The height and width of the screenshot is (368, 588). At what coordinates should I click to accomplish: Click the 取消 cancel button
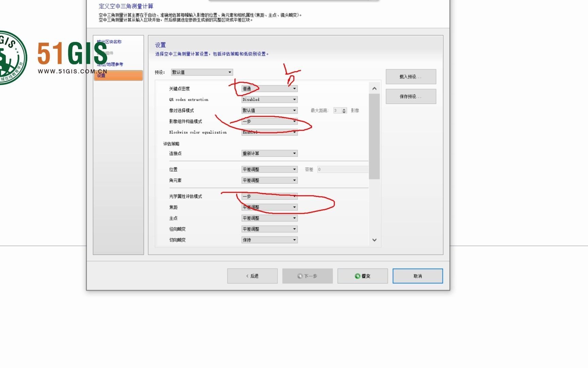coord(417,276)
